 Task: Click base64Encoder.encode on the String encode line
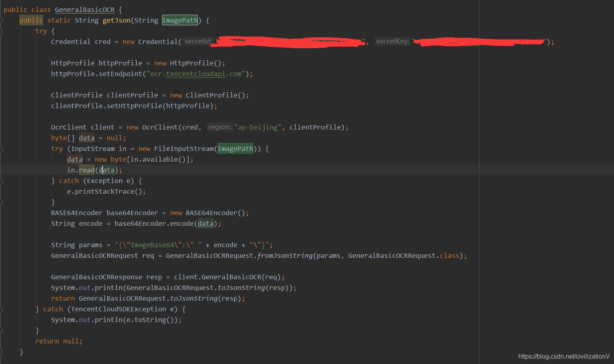click(154, 224)
